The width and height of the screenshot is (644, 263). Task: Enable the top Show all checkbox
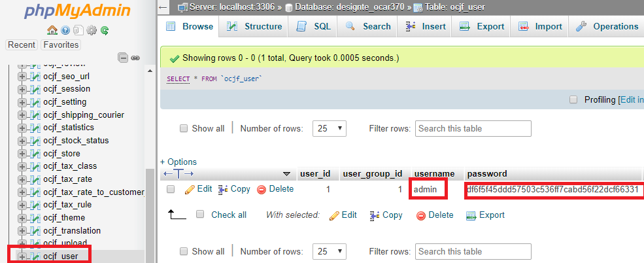click(184, 128)
